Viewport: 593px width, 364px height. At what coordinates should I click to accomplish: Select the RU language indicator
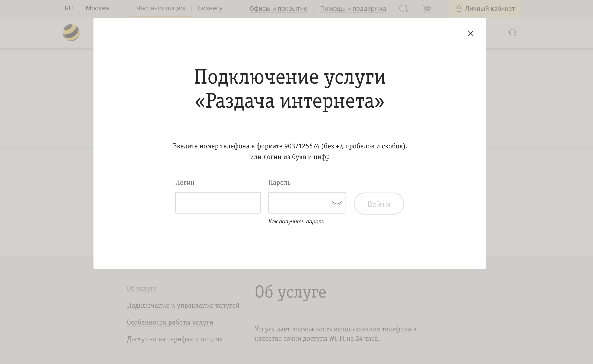point(68,8)
